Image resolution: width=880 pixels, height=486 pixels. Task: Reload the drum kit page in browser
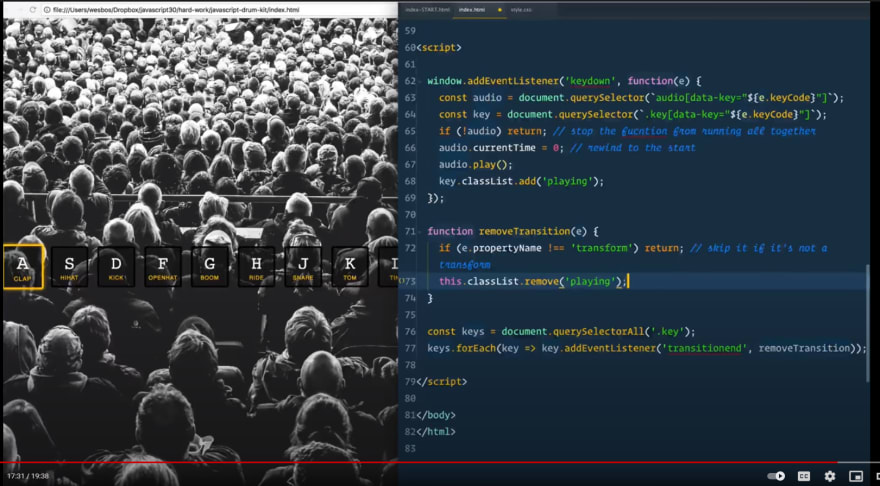33,10
